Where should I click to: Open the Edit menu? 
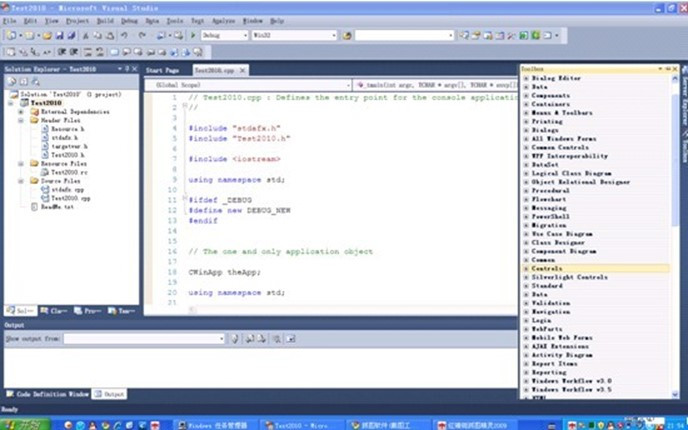pos(30,21)
